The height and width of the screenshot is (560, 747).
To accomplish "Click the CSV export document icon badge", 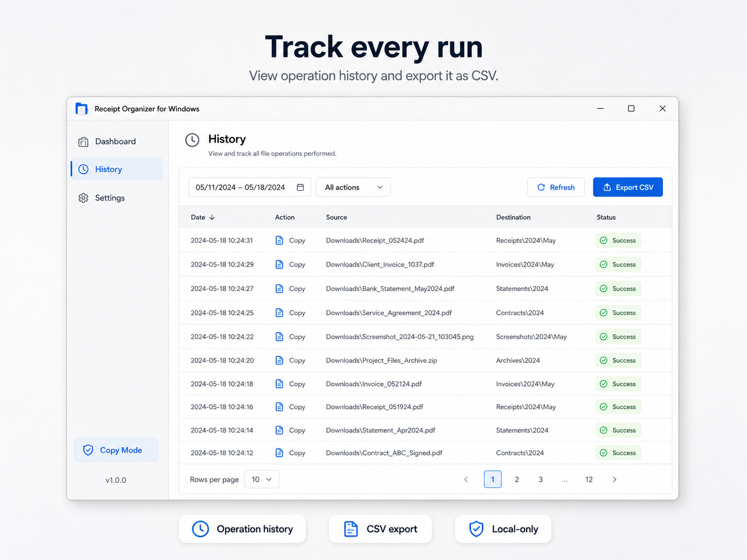I will [351, 529].
